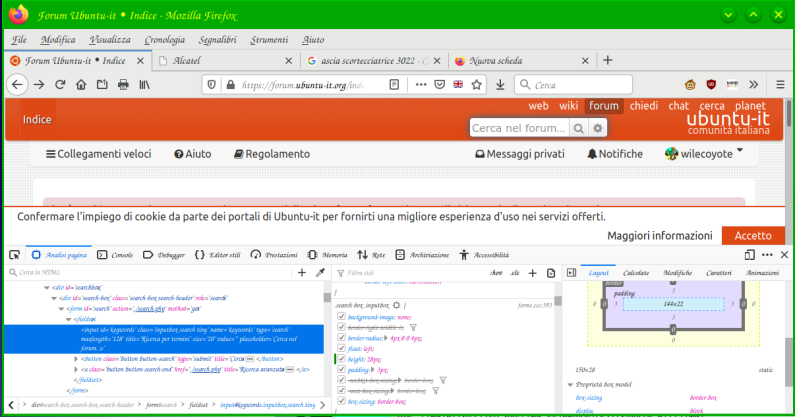Collapse the fieldset node
The height and width of the screenshot is (417, 795).
69,320
